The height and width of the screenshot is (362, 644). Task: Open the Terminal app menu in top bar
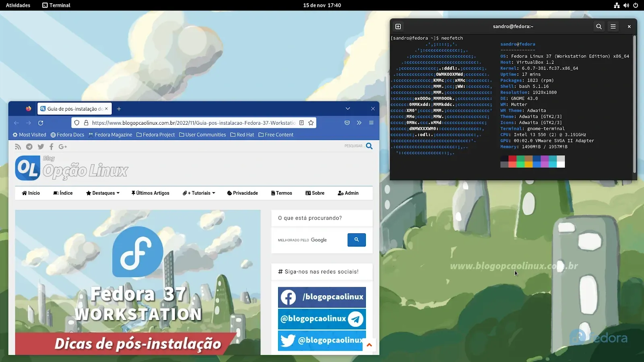coord(56,5)
